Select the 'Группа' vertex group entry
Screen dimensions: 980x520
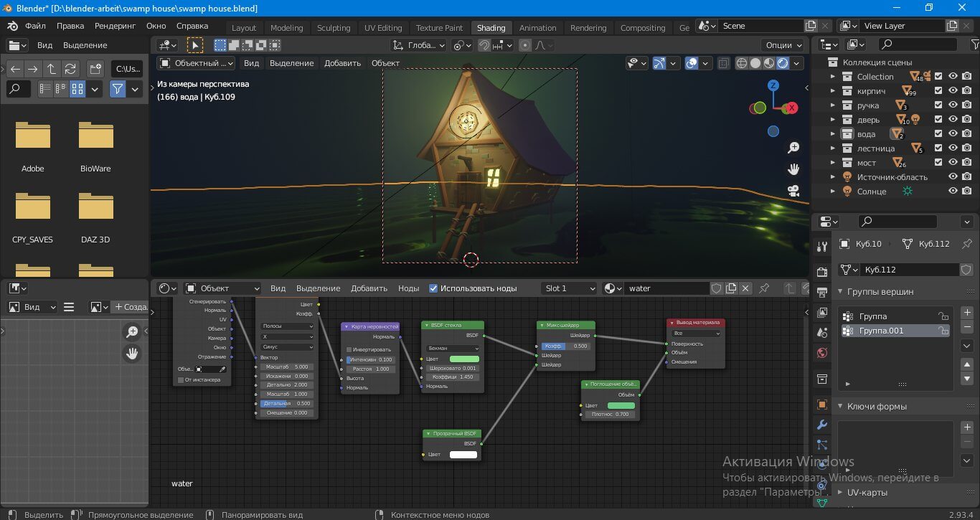point(872,316)
